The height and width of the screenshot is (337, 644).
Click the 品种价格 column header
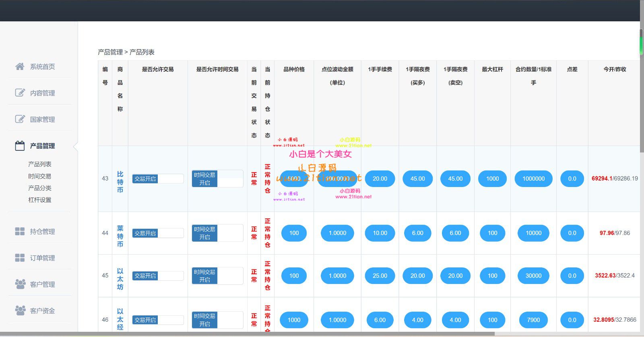click(294, 69)
